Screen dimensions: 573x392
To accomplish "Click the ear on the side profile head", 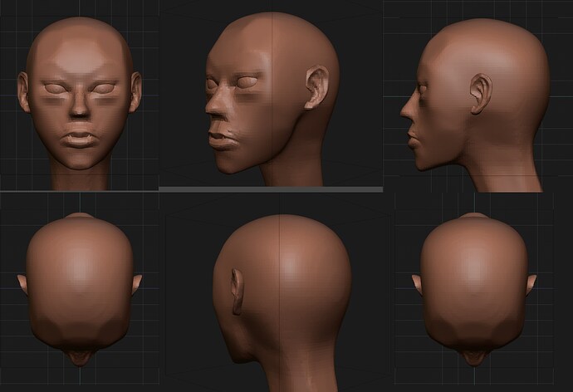I will click(x=480, y=94).
